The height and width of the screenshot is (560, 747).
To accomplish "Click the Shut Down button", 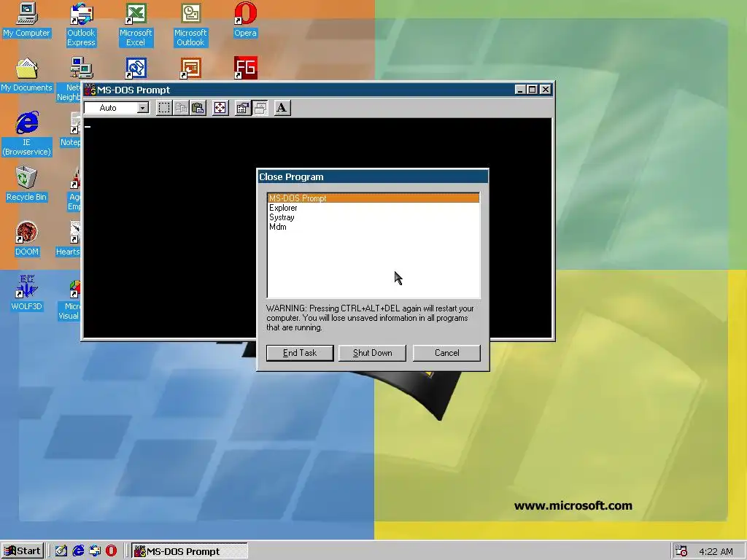I will pyautogui.click(x=373, y=353).
